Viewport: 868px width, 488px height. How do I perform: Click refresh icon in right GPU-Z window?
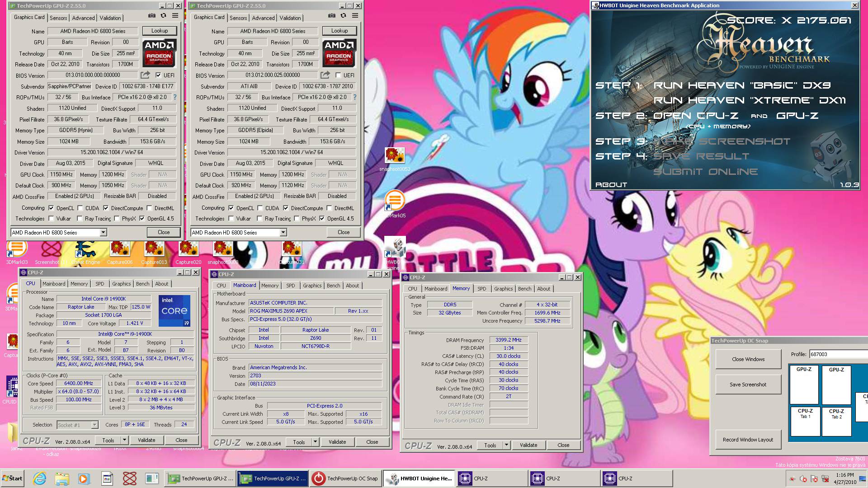coord(343,16)
